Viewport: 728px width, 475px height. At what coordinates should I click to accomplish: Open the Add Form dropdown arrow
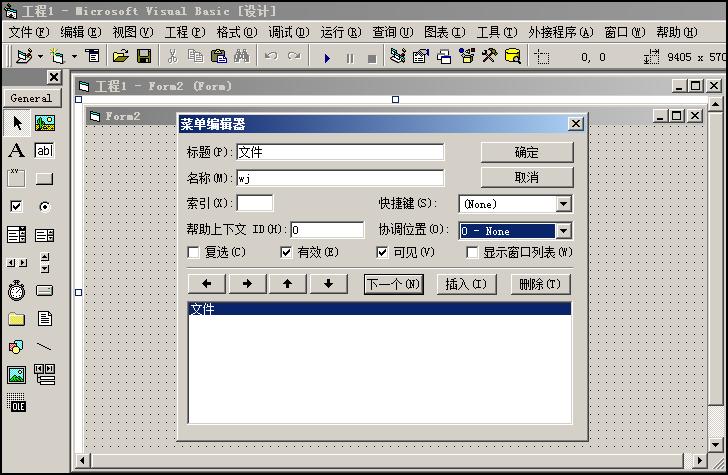coord(74,57)
